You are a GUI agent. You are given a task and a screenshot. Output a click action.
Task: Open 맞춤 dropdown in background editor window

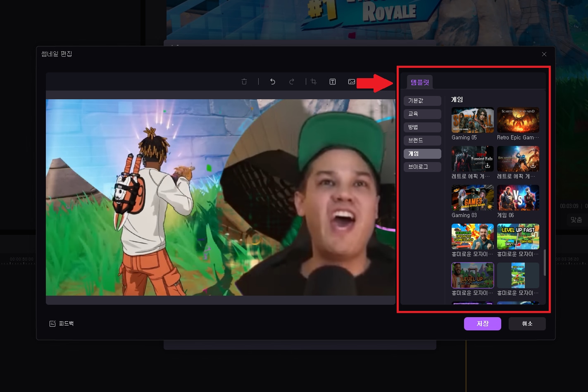coord(576,220)
